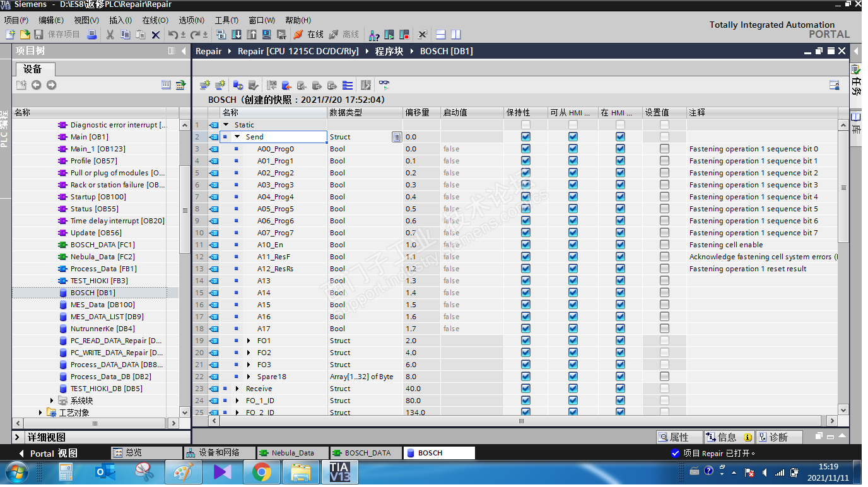The image size is (868, 487).
Task: Expand the Receive struct row
Action: [237, 389]
